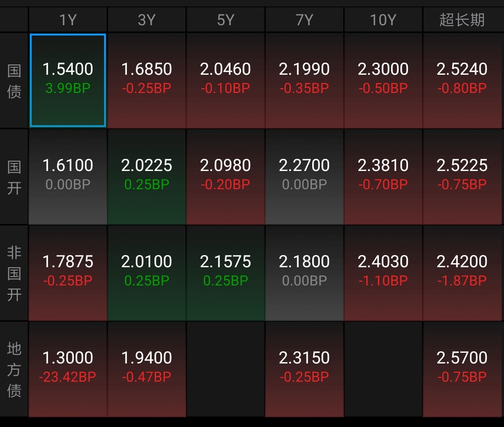Select the 3Y column header
Viewport: 504px width, 427px height.
point(147,20)
